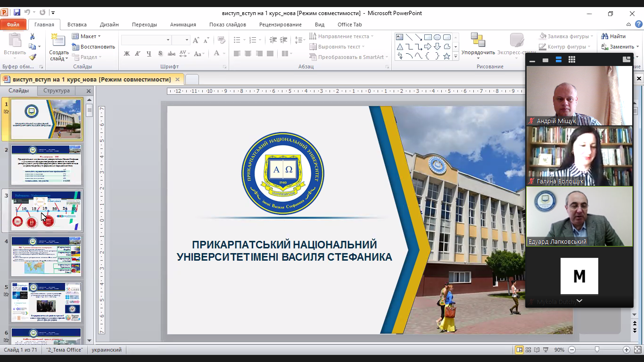Screen dimensions: 644x362
Task: Click the Файл button
Action: (13, 25)
